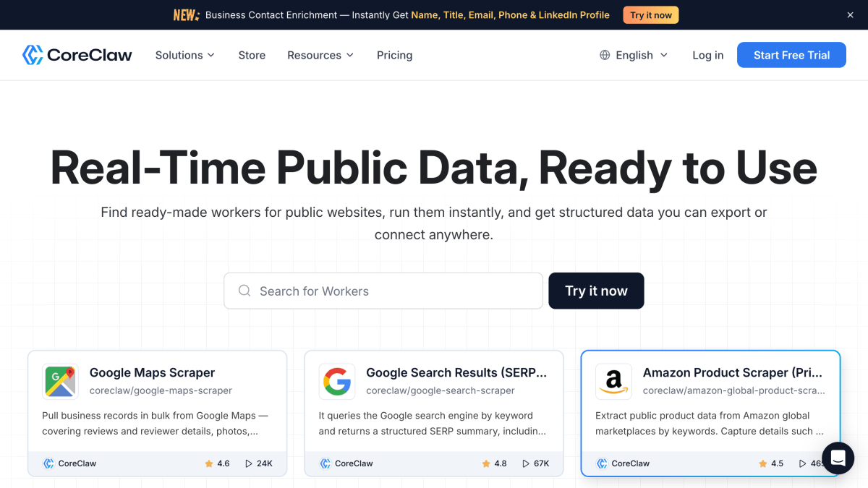Click the Amazon logo icon

[613, 382]
